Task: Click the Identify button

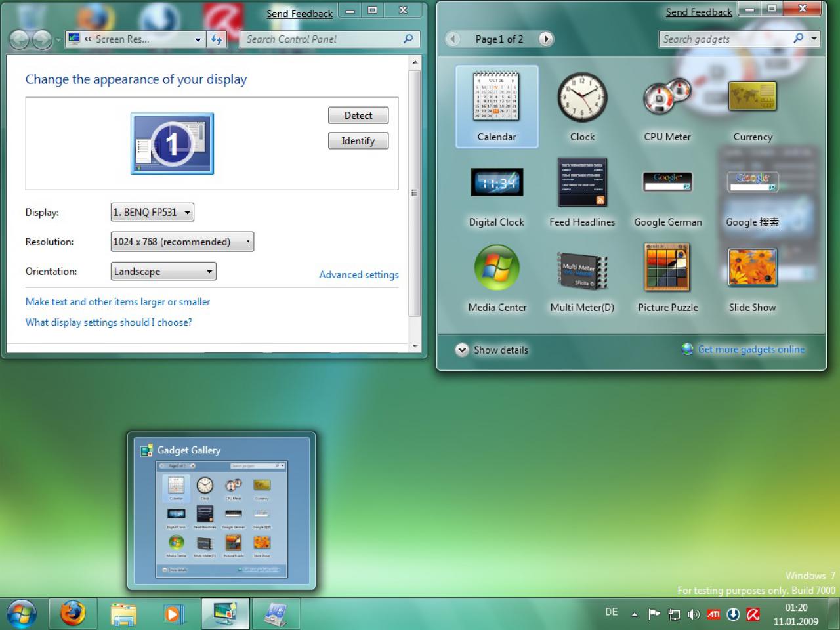Action: point(358,141)
